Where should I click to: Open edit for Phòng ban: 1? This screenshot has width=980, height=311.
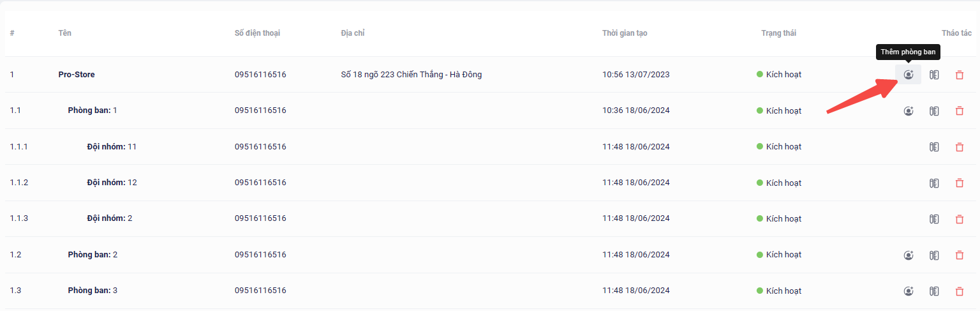(934, 111)
